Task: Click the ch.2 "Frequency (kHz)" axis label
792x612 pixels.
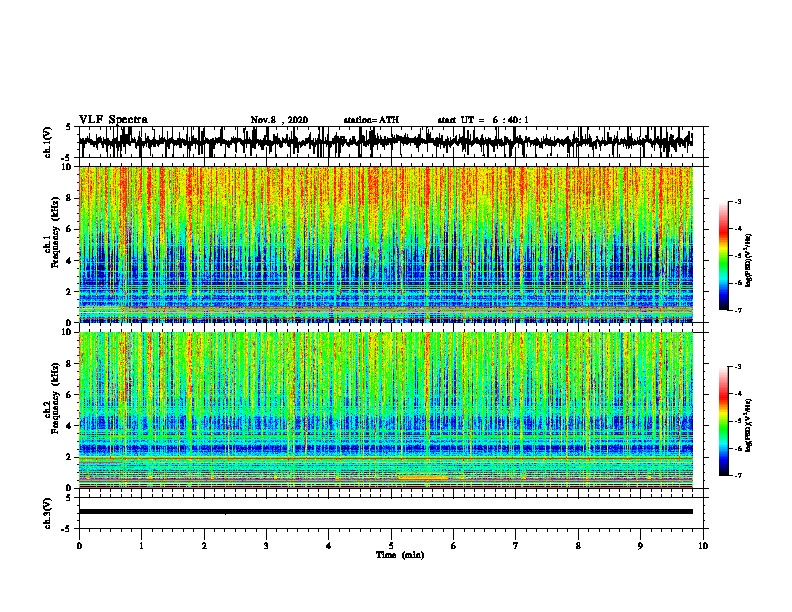Action: (x=55, y=398)
